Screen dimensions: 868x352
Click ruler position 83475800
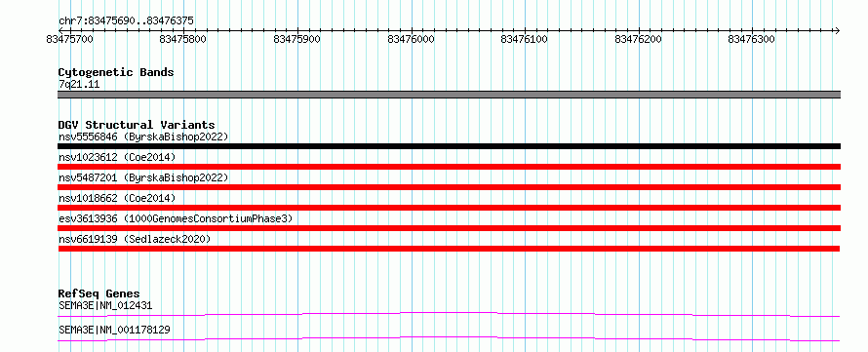point(182,39)
